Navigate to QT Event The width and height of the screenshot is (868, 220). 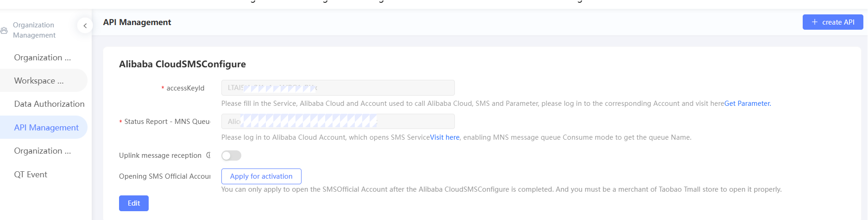31,175
